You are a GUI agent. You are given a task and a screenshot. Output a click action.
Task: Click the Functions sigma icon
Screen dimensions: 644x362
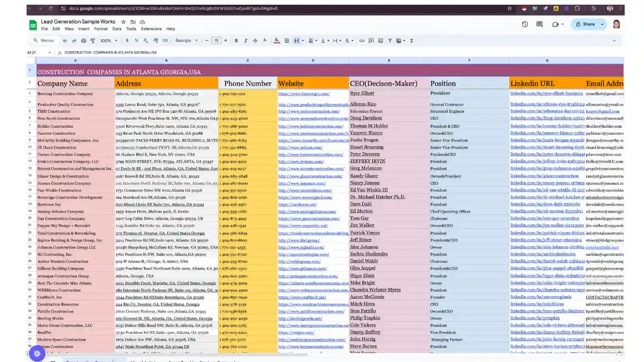coord(411,41)
